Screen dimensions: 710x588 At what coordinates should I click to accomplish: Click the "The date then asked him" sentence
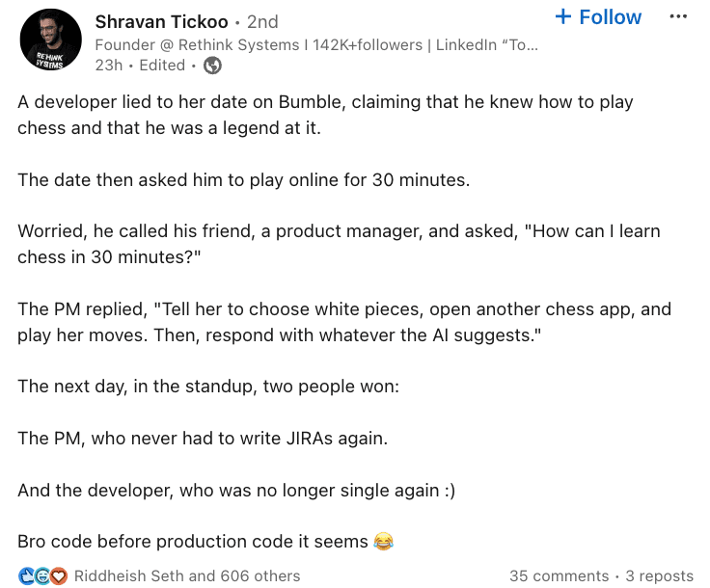pyautogui.click(x=244, y=180)
